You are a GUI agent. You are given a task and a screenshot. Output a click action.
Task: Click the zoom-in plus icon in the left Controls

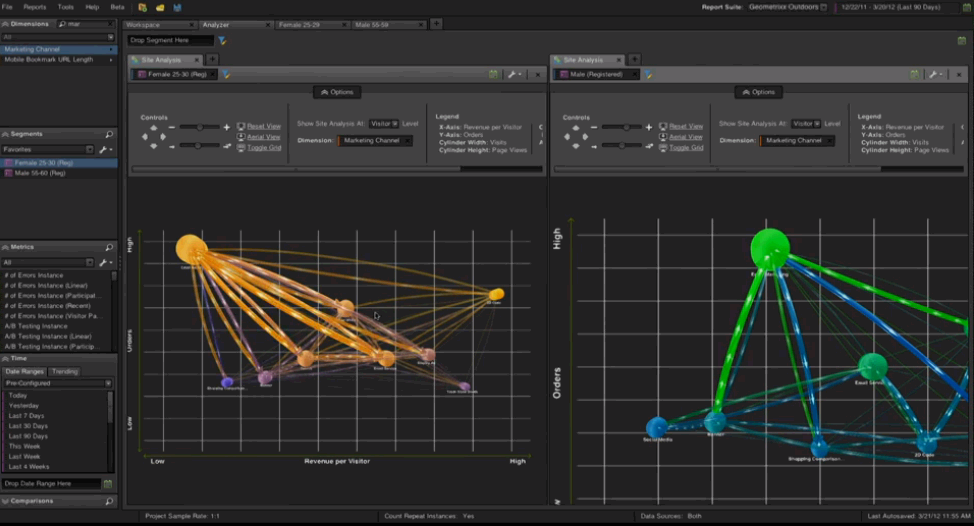(x=227, y=127)
